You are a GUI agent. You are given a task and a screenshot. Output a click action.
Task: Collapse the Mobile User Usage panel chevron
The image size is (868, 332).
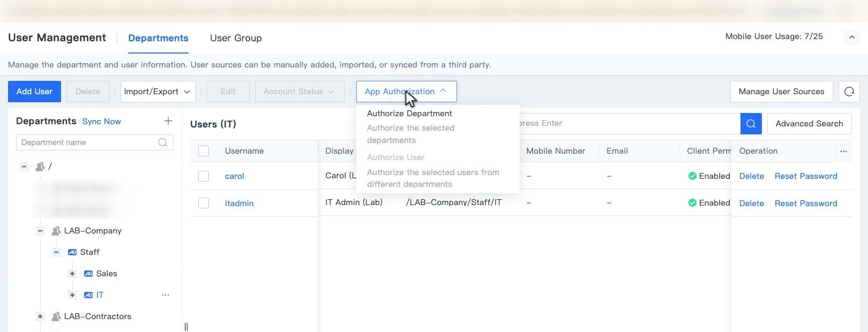pos(851,37)
